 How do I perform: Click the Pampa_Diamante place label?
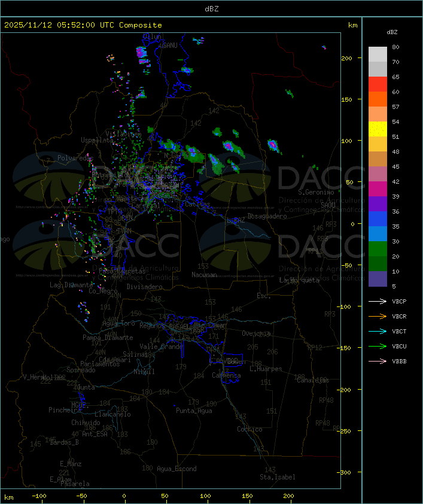[x=108, y=338]
